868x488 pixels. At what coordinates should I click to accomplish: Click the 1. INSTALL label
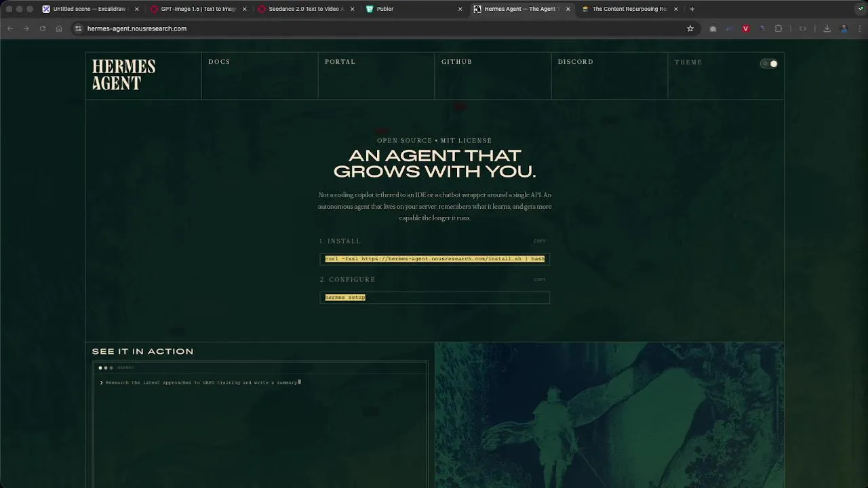[x=340, y=241]
